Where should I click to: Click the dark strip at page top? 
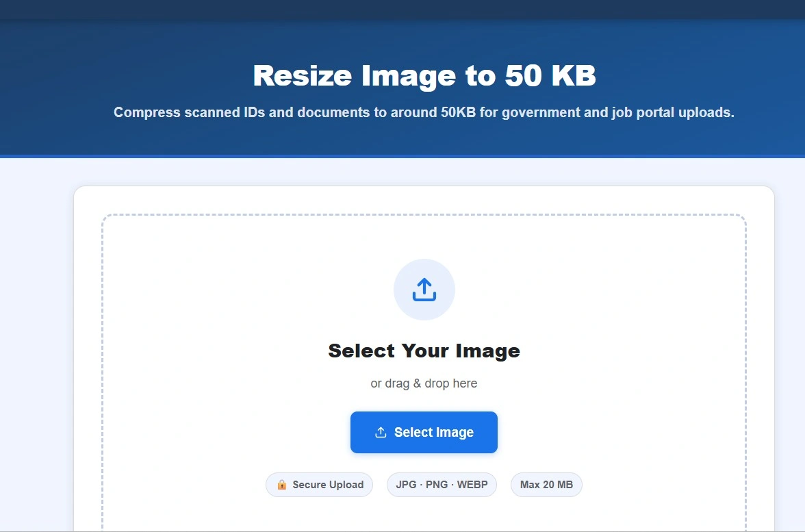click(x=402, y=10)
